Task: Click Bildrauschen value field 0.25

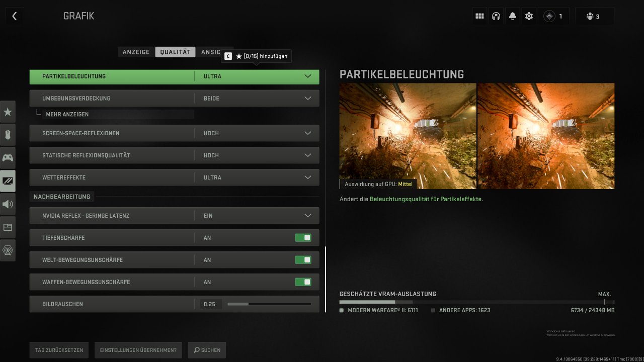Action: point(210,304)
